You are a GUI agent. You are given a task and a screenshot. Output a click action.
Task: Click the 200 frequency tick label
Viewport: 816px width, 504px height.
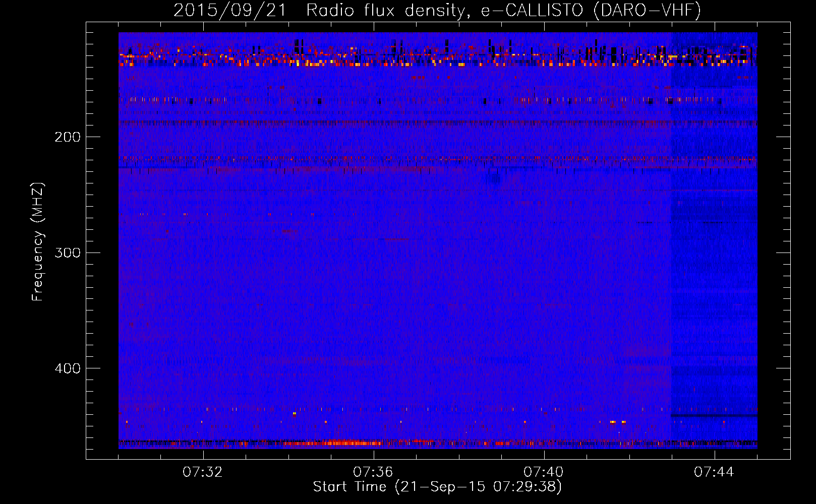pos(68,137)
